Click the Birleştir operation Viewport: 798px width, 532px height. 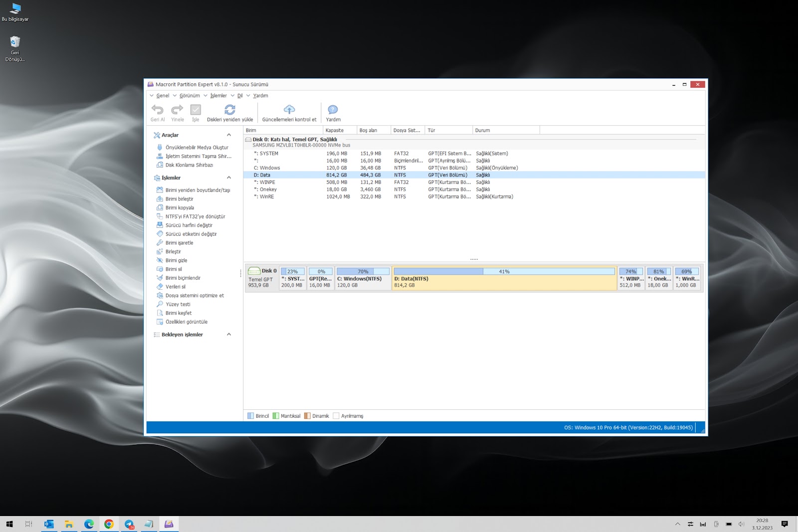point(173,252)
